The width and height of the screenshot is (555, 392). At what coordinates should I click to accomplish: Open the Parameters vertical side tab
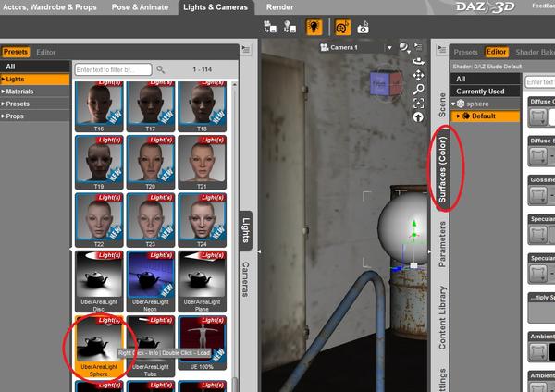tap(442, 244)
